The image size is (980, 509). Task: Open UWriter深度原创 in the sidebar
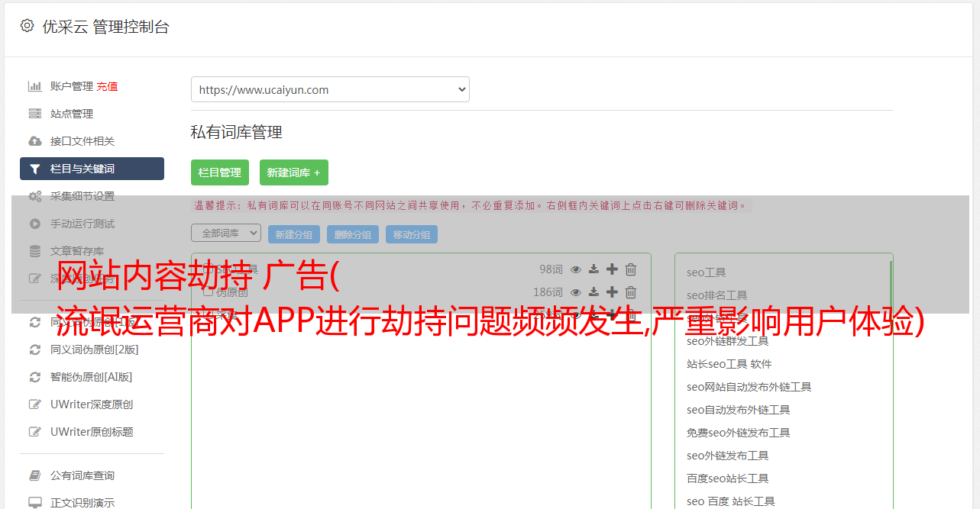tap(92, 404)
